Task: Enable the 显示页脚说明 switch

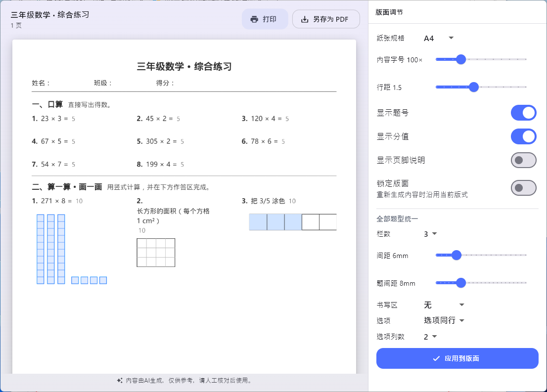Action: pyautogui.click(x=523, y=160)
